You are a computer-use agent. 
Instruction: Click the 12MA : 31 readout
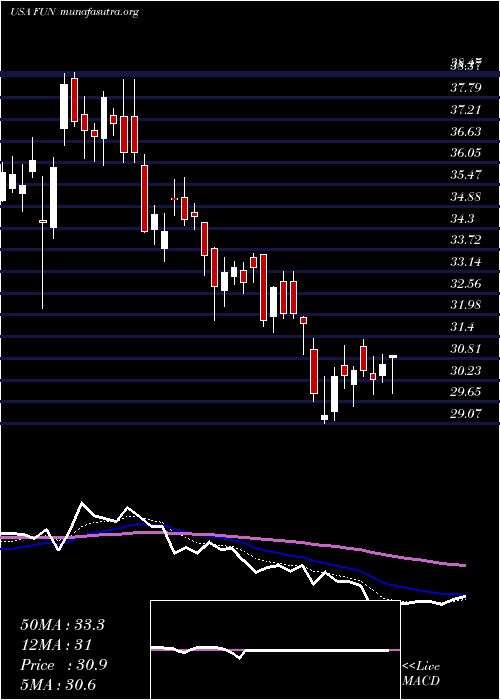click(x=56, y=645)
